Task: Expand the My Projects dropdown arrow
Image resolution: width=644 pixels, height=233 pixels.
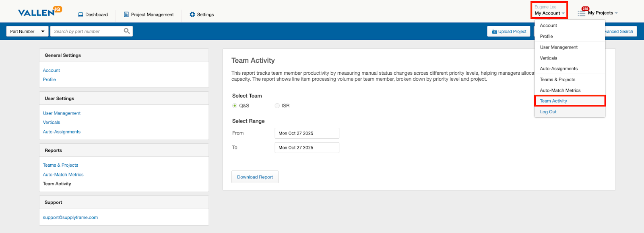Action: pyautogui.click(x=616, y=13)
